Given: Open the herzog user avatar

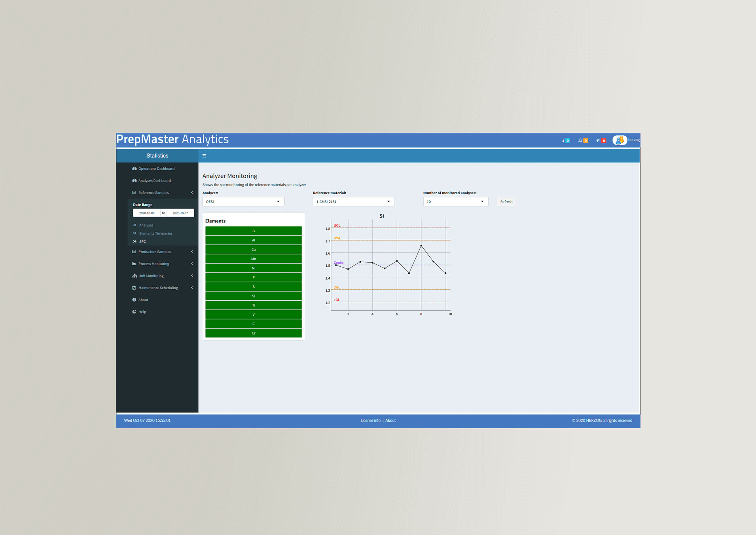Looking at the screenshot, I should [620, 140].
